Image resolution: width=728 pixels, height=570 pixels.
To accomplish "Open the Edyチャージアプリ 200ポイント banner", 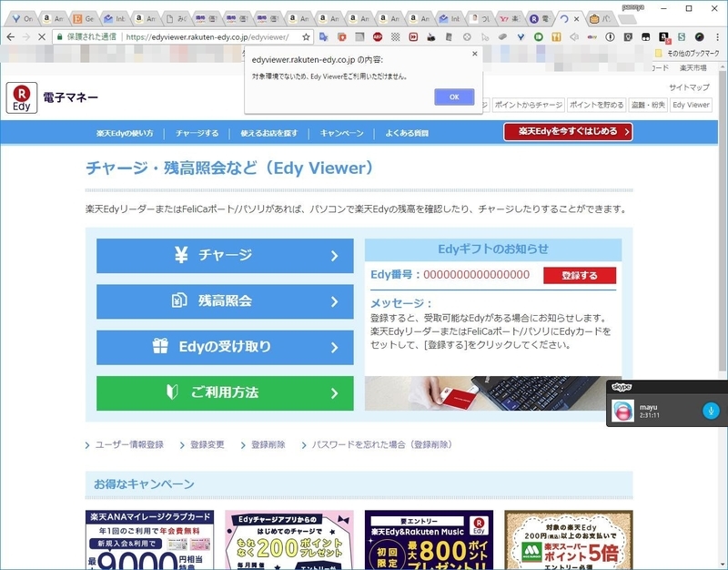I will (x=288, y=540).
